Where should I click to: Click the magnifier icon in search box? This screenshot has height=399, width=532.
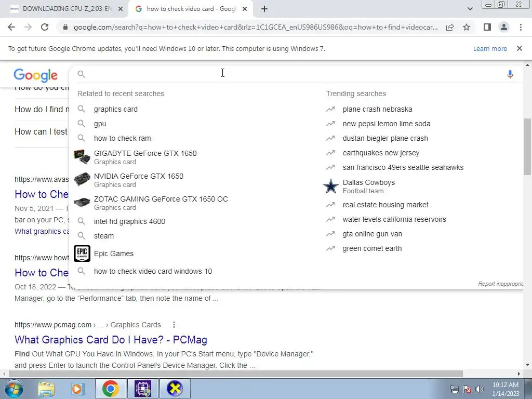(x=82, y=74)
